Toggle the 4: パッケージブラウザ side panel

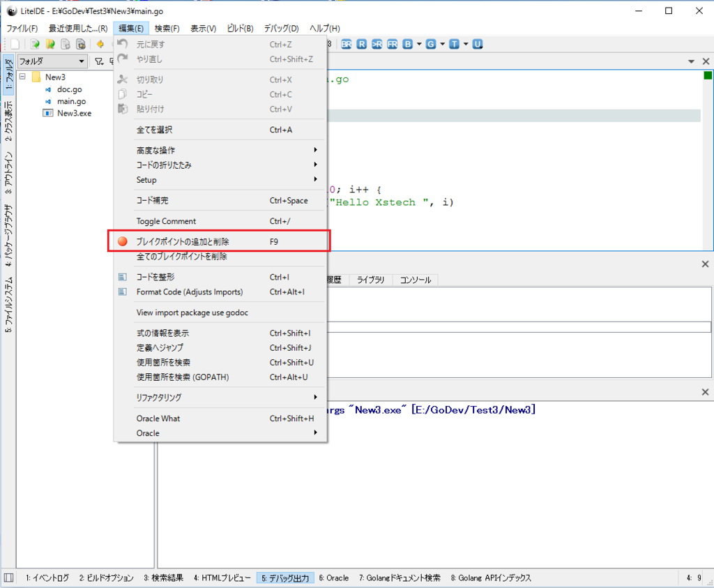click(x=8, y=235)
